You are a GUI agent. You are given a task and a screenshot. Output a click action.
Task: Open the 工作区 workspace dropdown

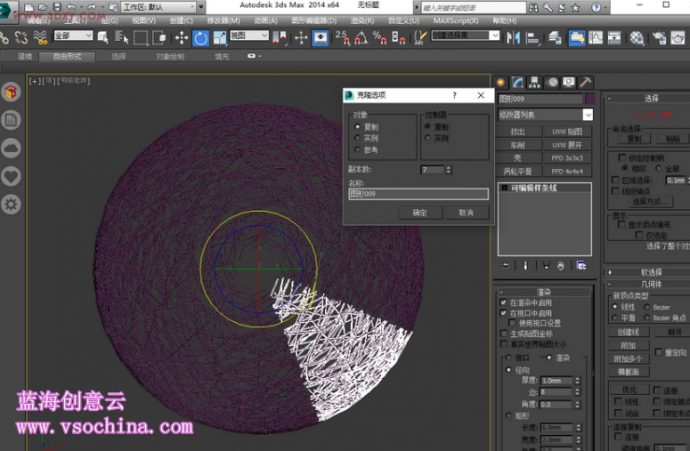click(x=155, y=6)
